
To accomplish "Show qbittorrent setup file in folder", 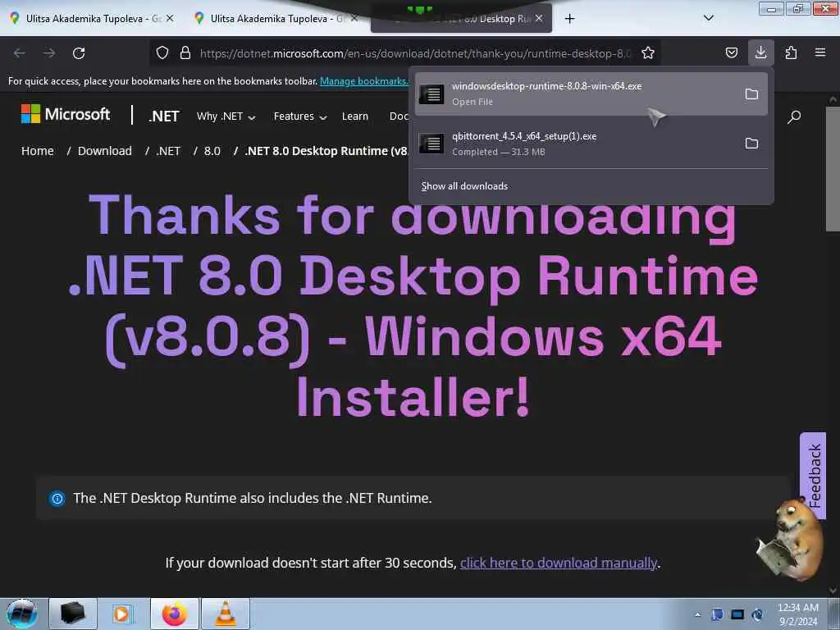I will click(751, 143).
